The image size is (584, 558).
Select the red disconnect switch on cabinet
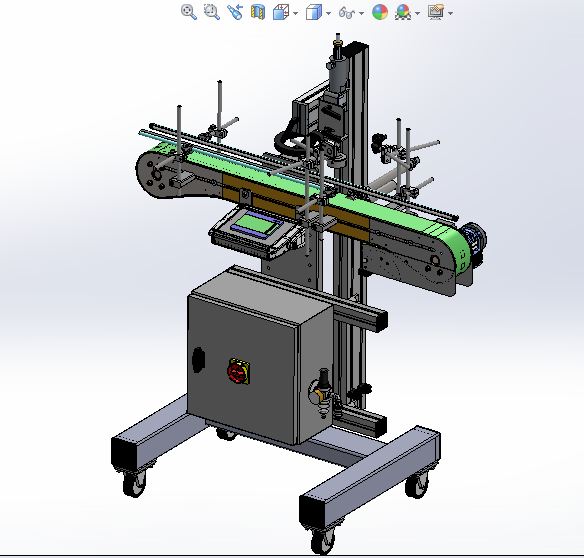click(x=238, y=371)
